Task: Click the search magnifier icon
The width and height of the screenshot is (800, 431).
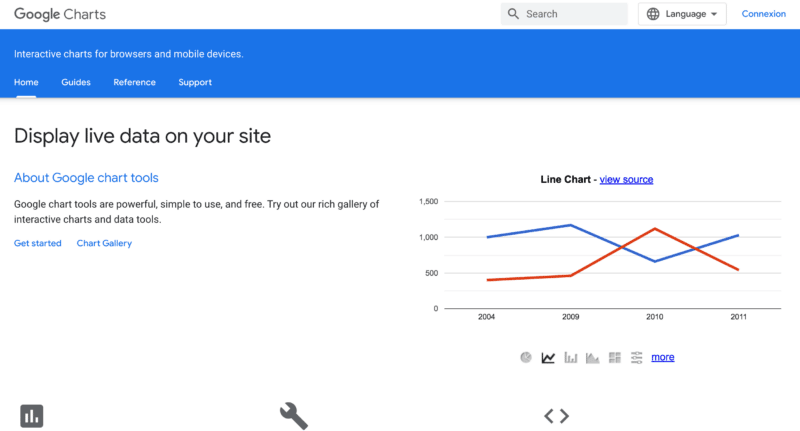Action: (x=514, y=14)
